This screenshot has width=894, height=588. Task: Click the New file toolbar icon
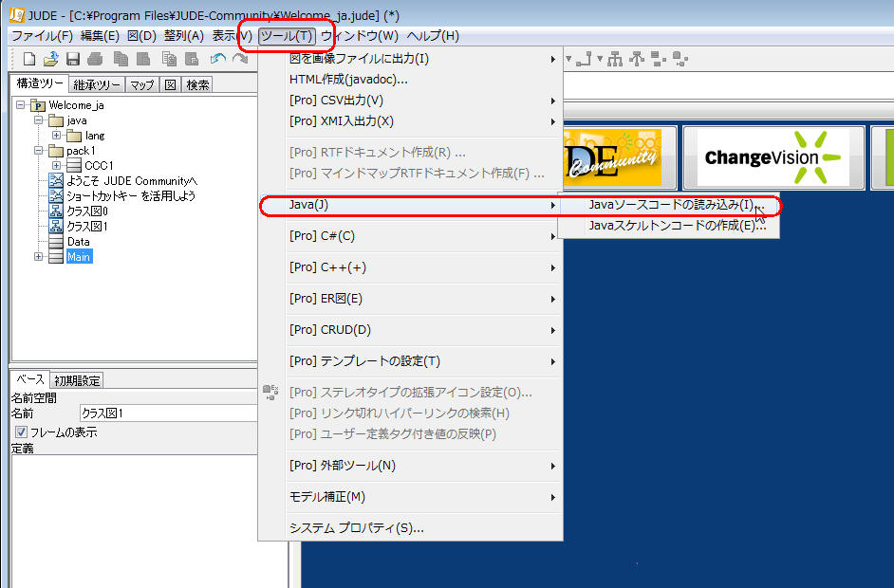(29, 59)
